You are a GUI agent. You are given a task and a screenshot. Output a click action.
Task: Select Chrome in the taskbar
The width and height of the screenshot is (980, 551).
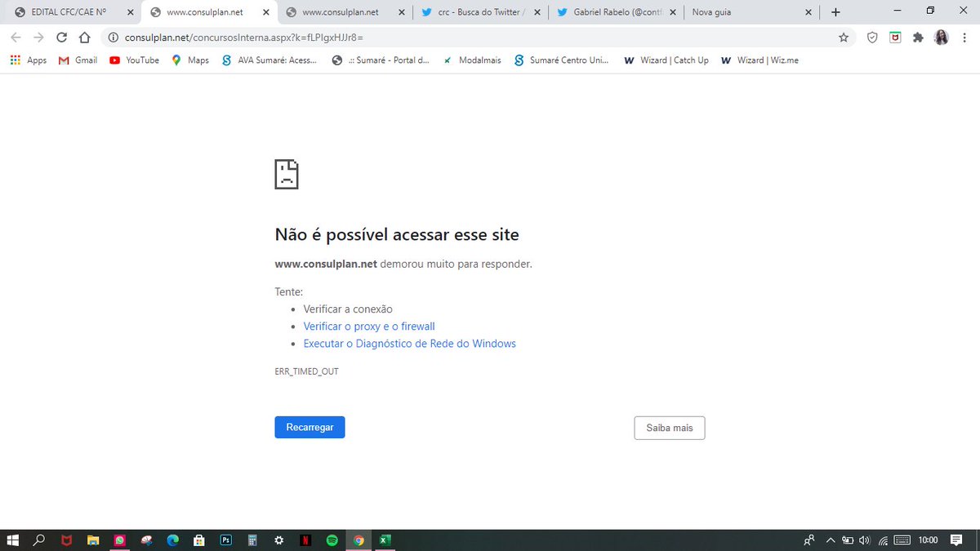(359, 540)
